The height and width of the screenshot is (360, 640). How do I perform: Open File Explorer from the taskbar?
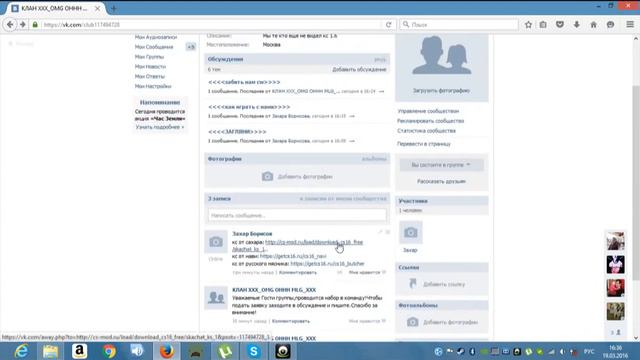tap(51, 351)
